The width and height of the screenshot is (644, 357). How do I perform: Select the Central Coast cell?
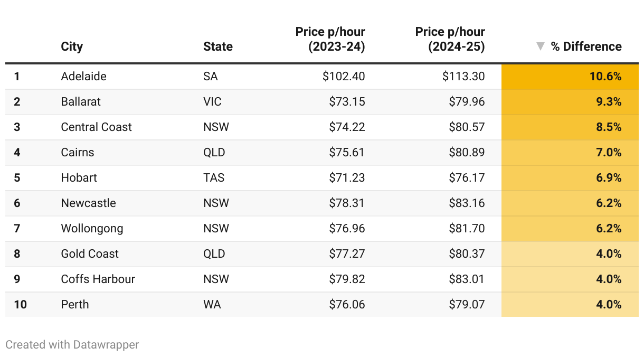tap(97, 127)
